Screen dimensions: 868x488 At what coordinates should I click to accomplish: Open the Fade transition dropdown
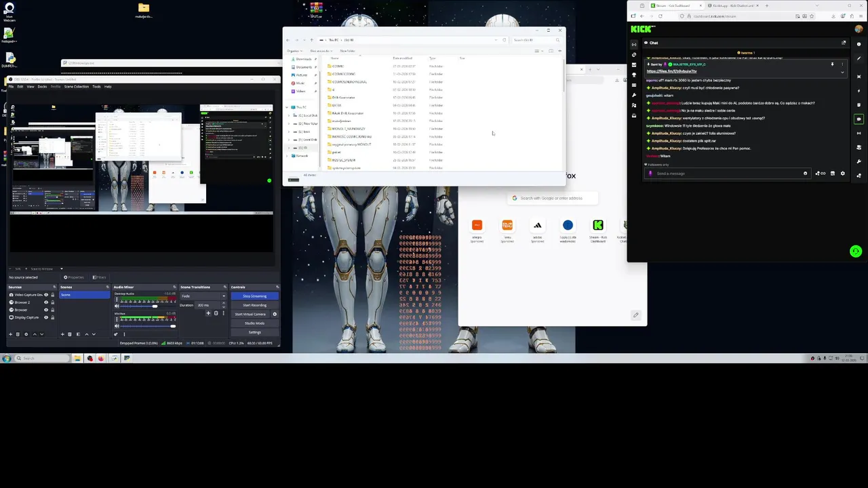click(x=203, y=296)
